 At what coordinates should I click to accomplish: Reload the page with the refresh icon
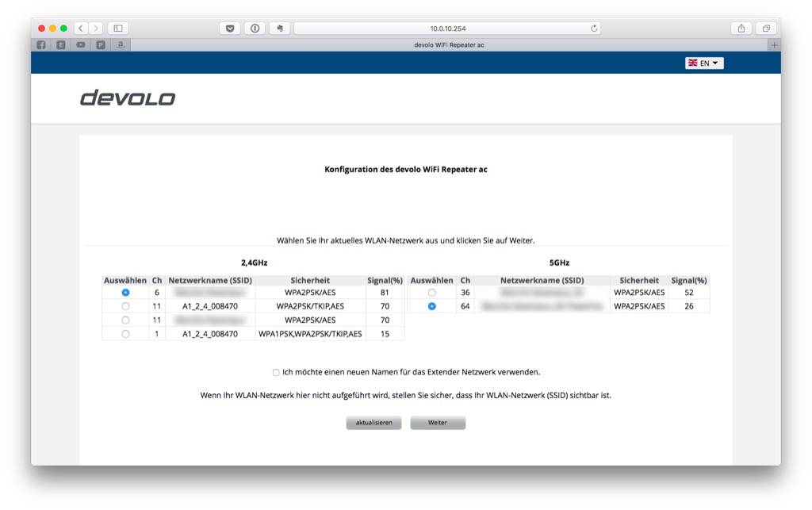594,29
